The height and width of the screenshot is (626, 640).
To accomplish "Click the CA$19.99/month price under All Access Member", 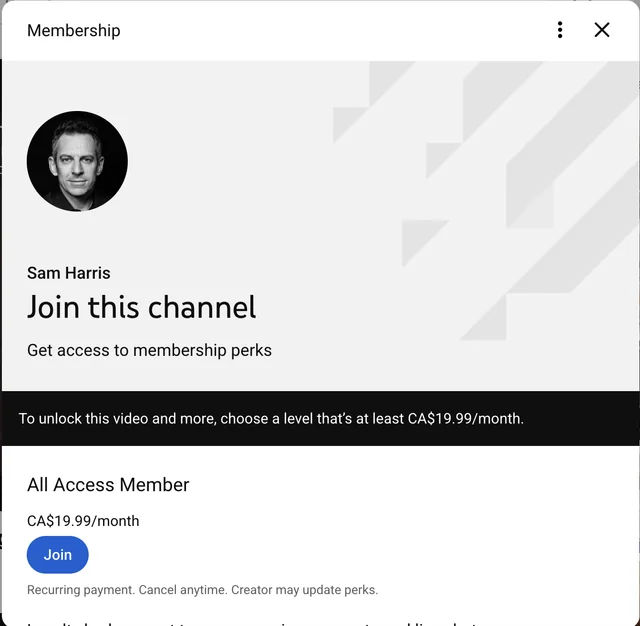I will pyautogui.click(x=83, y=521).
